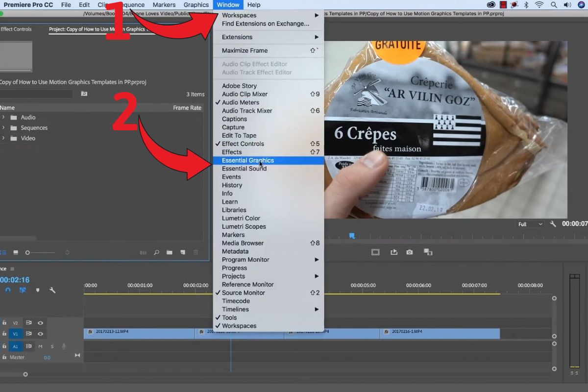Open the Markers menu

pyautogui.click(x=164, y=5)
